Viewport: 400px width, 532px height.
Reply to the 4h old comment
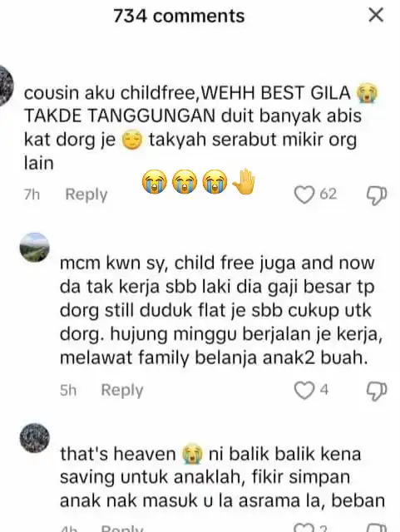click(x=122, y=528)
